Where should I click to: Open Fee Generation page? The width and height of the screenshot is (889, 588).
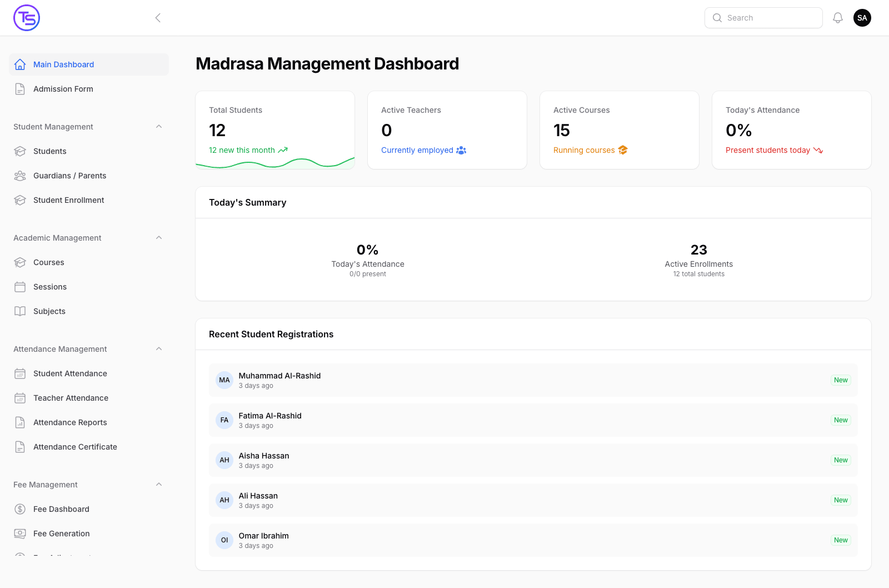click(x=89, y=534)
